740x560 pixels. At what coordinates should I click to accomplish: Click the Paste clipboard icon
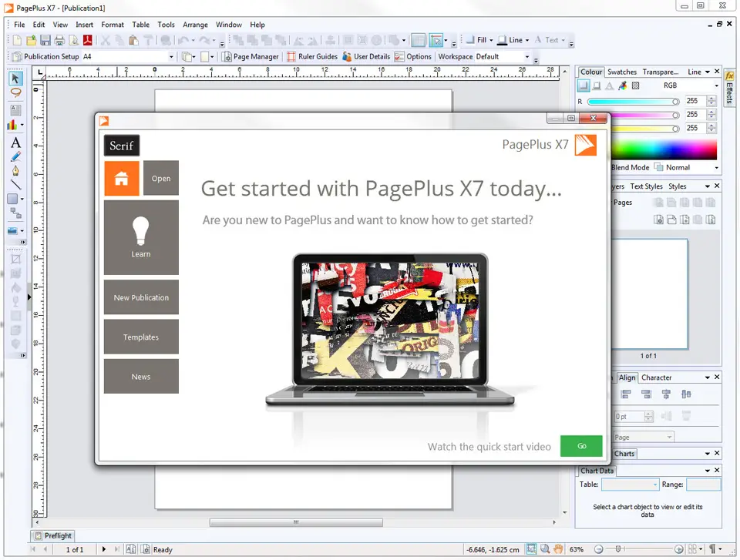134,40
